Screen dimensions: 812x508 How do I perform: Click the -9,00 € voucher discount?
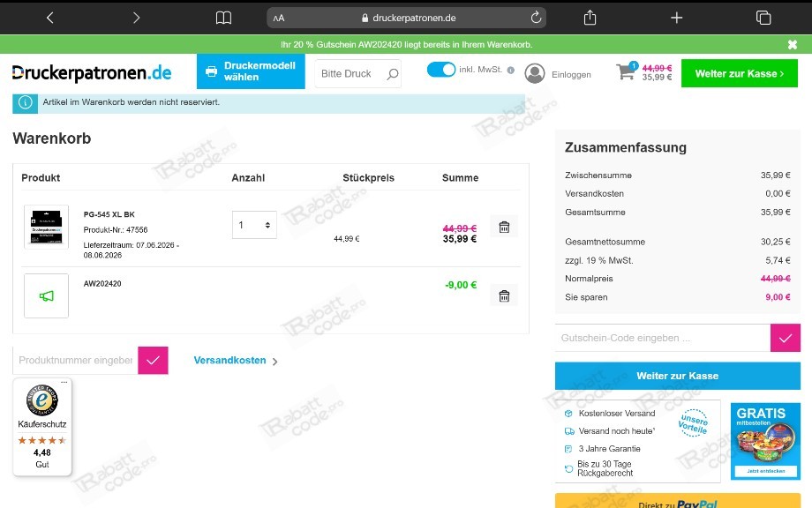point(461,285)
